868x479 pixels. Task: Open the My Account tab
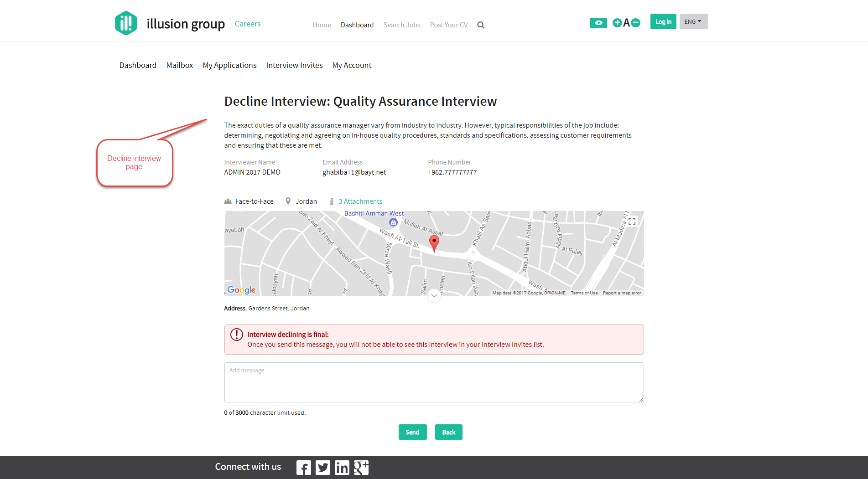[352, 65]
